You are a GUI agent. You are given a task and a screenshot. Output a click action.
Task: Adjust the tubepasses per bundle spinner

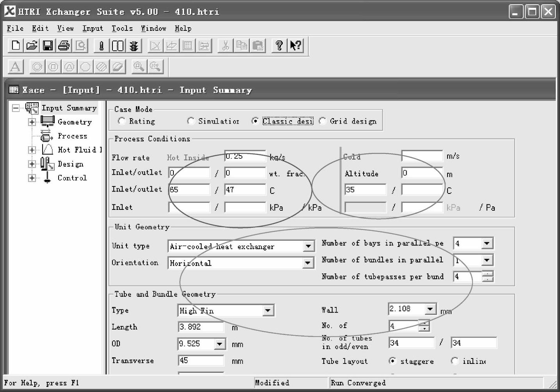pos(488,277)
